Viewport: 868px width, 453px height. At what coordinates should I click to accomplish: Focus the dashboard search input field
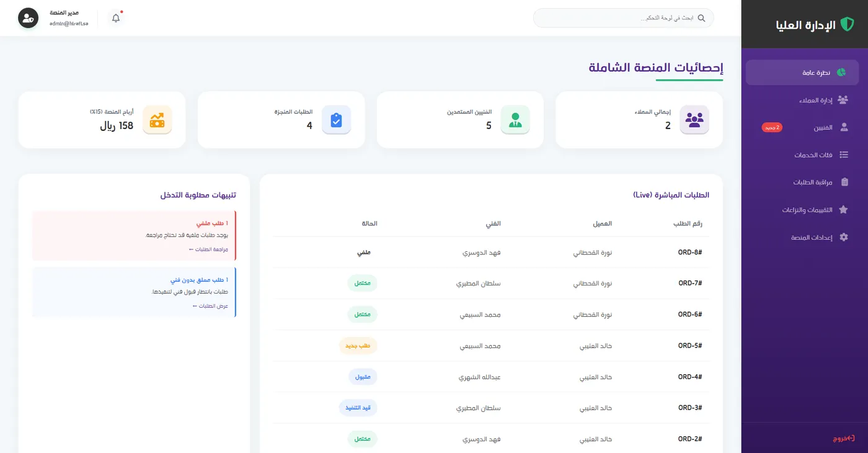(x=623, y=18)
